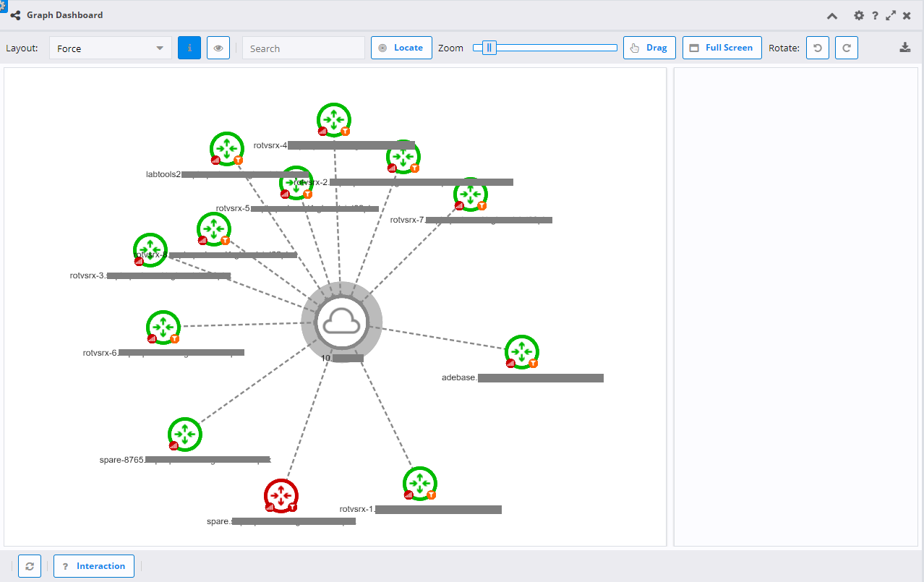Download the graph image

tap(904, 48)
